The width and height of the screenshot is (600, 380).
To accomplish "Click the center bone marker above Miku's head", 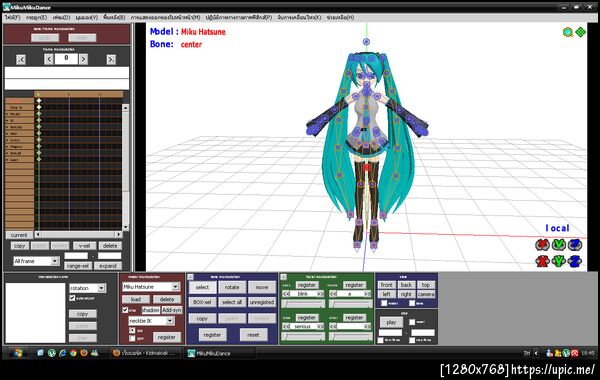I will 366,41.
